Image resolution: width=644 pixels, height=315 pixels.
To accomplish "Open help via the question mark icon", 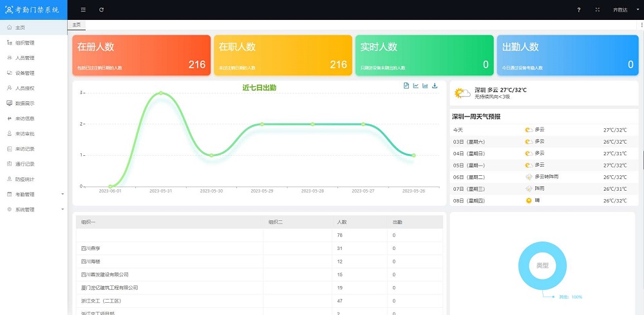I will [x=578, y=10].
